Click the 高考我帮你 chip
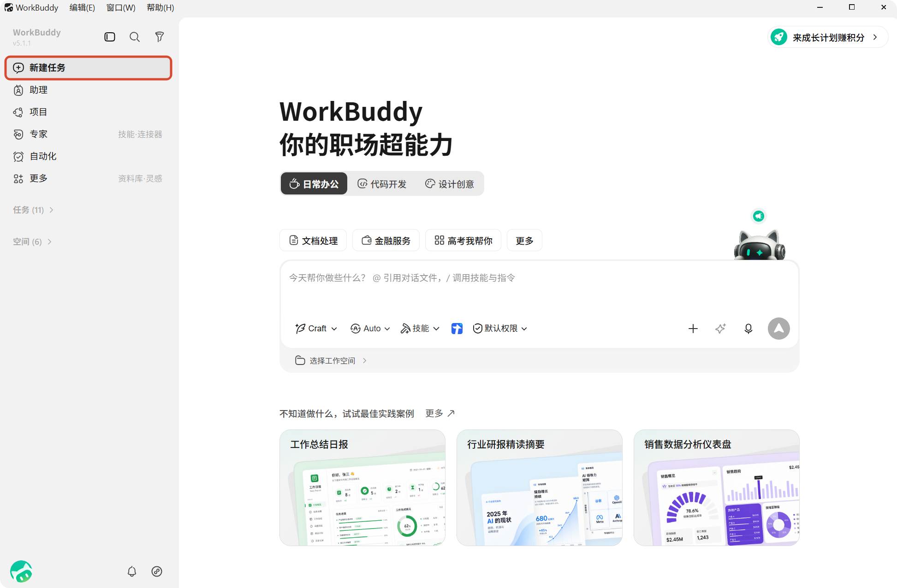Viewport: 897px width, 588px height. tap(463, 241)
